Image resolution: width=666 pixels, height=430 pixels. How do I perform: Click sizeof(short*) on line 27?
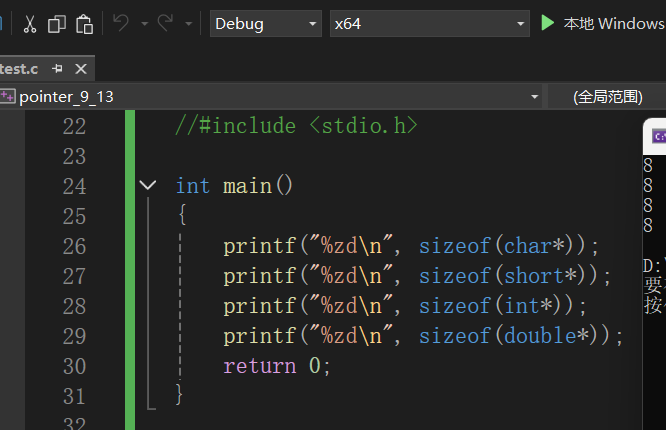coord(508,276)
